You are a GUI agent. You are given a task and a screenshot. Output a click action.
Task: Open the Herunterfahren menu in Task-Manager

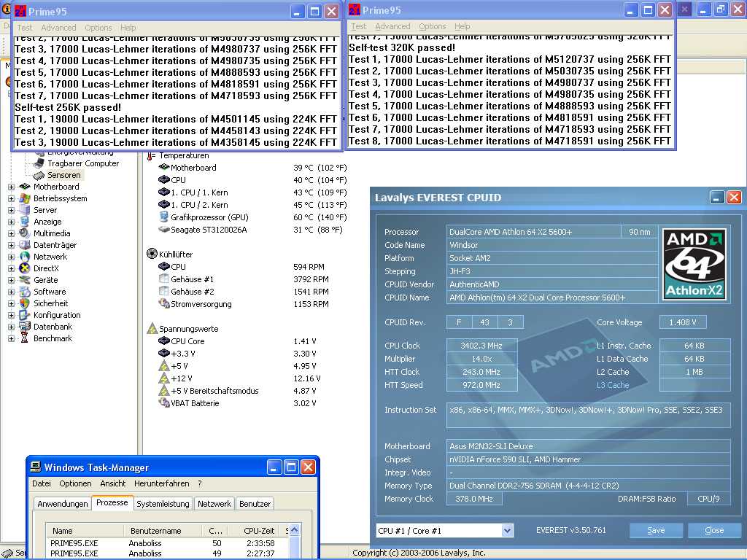[161, 483]
